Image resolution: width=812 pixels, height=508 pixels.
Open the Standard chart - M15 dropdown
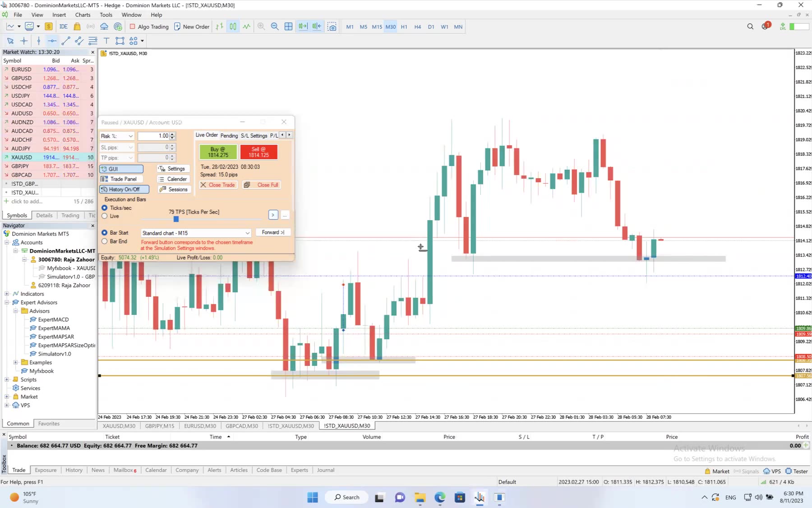tap(196, 233)
